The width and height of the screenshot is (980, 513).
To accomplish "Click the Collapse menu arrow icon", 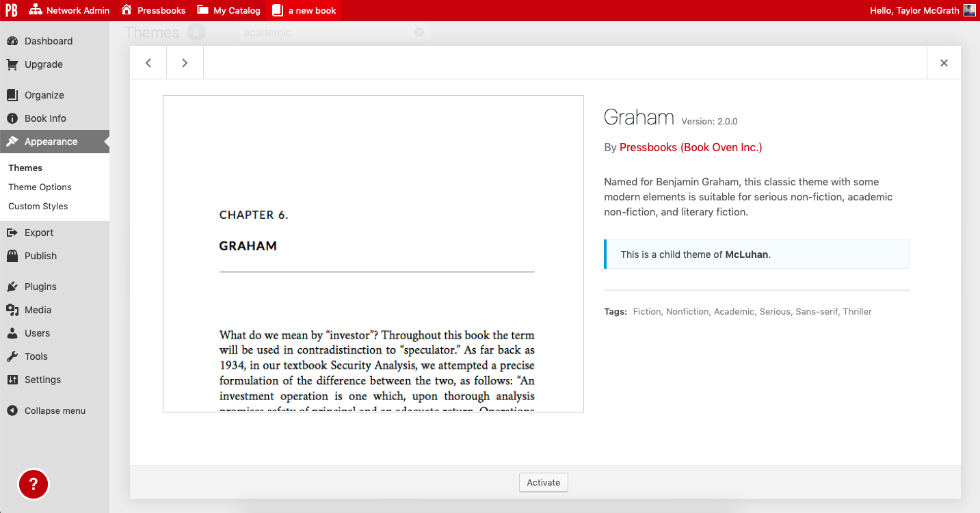I will point(12,411).
